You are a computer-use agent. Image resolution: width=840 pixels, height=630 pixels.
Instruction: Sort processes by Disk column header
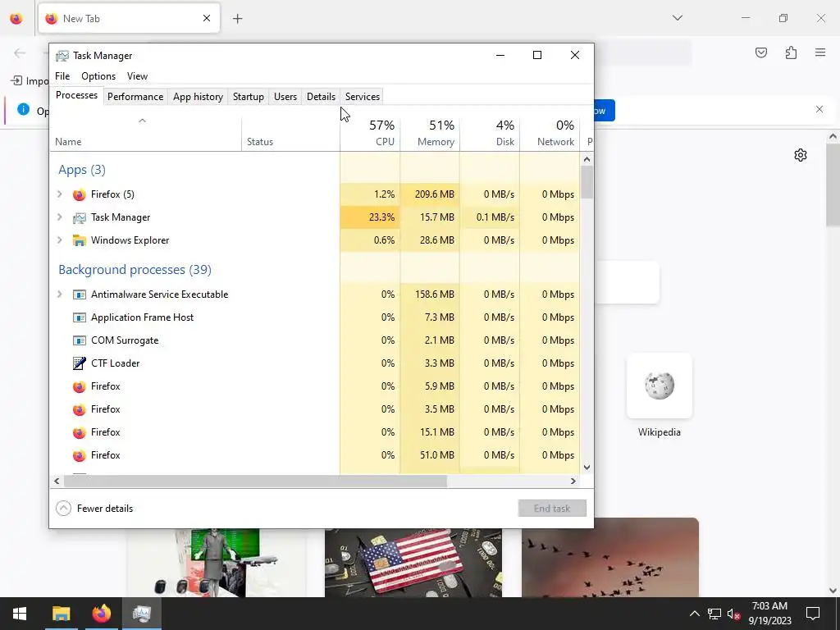(x=491, y=133)
